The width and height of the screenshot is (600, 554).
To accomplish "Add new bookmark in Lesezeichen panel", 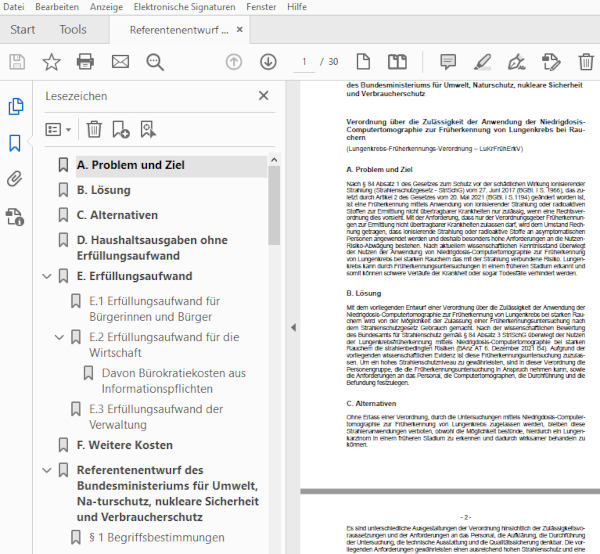I will [121, 129].
